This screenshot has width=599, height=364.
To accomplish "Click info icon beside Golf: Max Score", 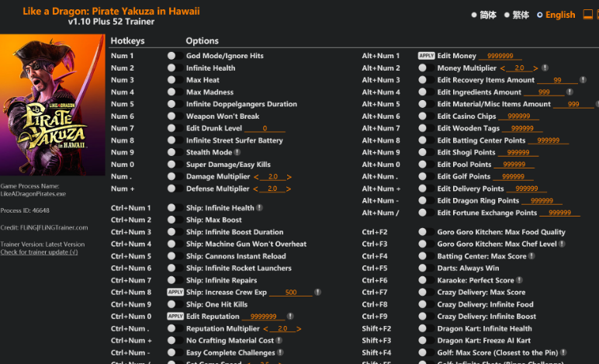I will [x=563, y=352].
